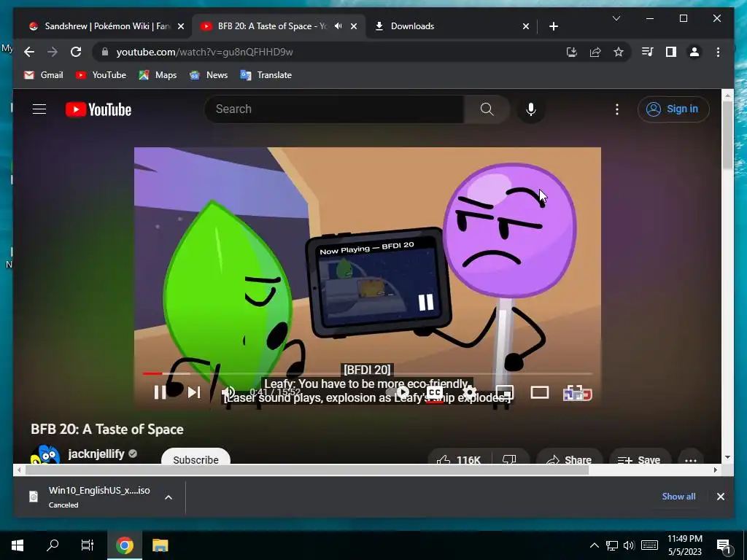View site information lock icon

(x=105, y=52)
